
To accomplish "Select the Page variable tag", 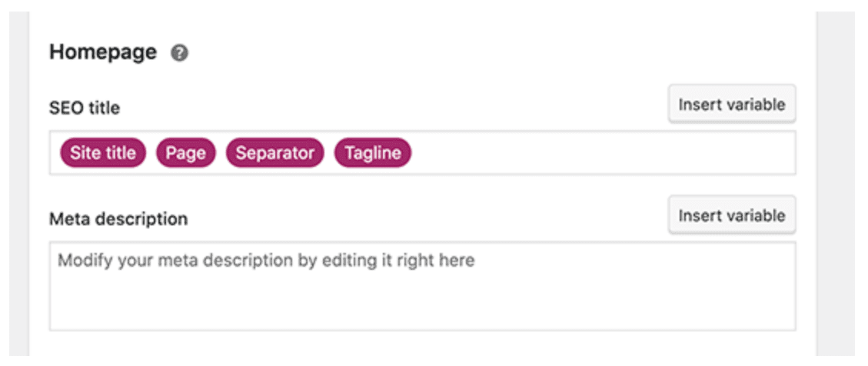I will coord(185,153).
